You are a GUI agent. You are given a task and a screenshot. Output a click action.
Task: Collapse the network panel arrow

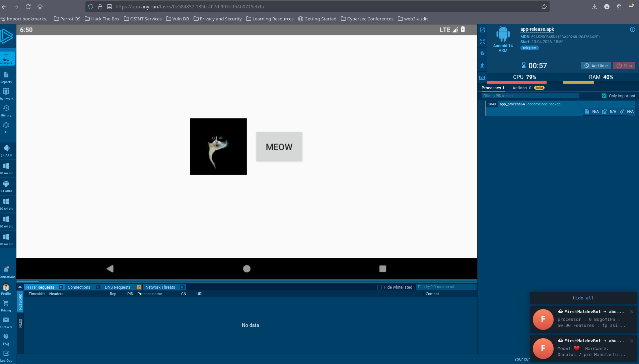pos(20,287)
